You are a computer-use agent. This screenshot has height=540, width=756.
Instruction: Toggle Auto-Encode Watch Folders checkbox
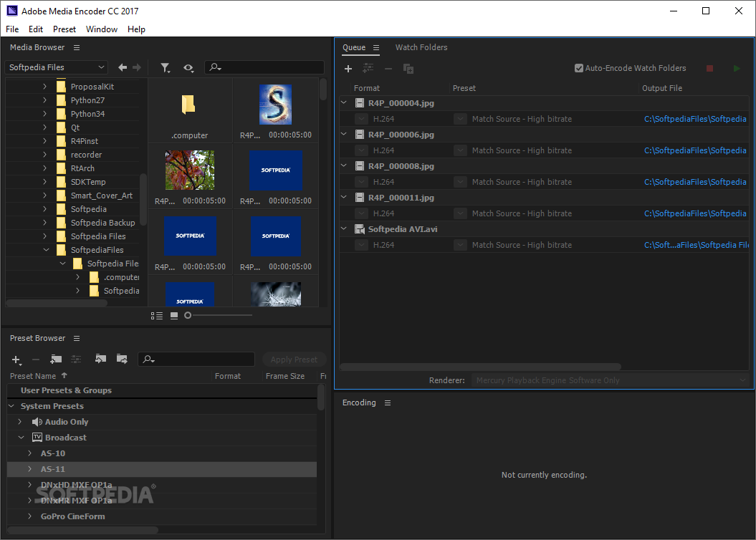coord(579,69)
